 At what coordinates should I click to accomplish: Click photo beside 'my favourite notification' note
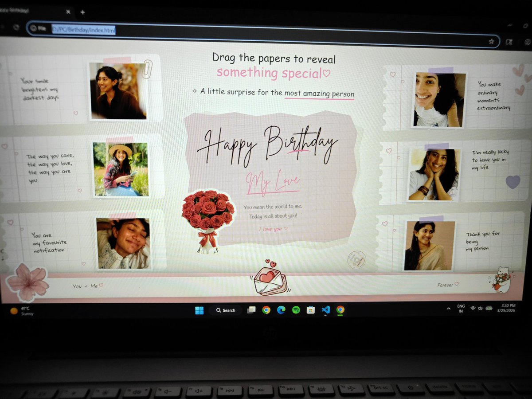coord(123,243)
